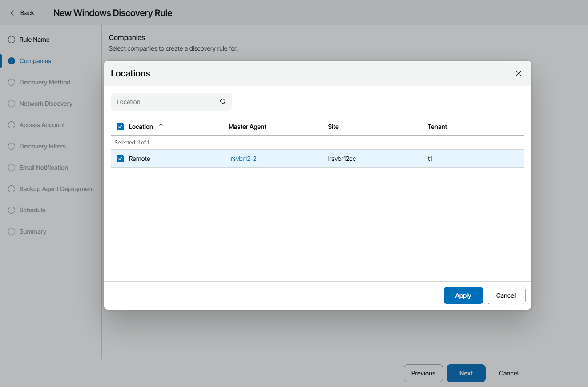Apply the selected locations
Screen dimensions: 588x387
(463, 295)
